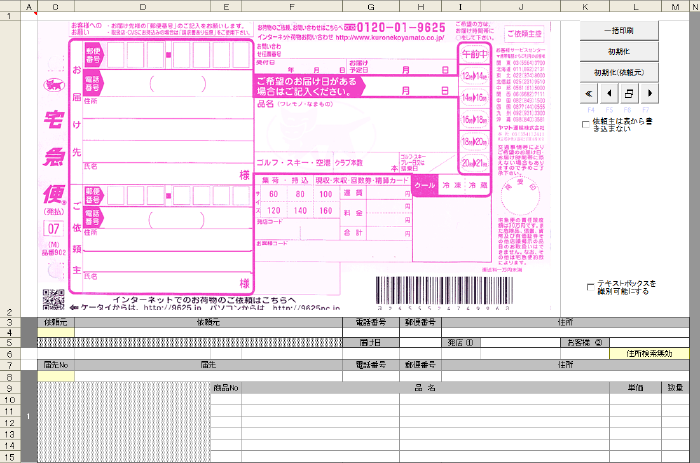
Task: Click the 初期化 reset button
Action: tap(619, 51)
